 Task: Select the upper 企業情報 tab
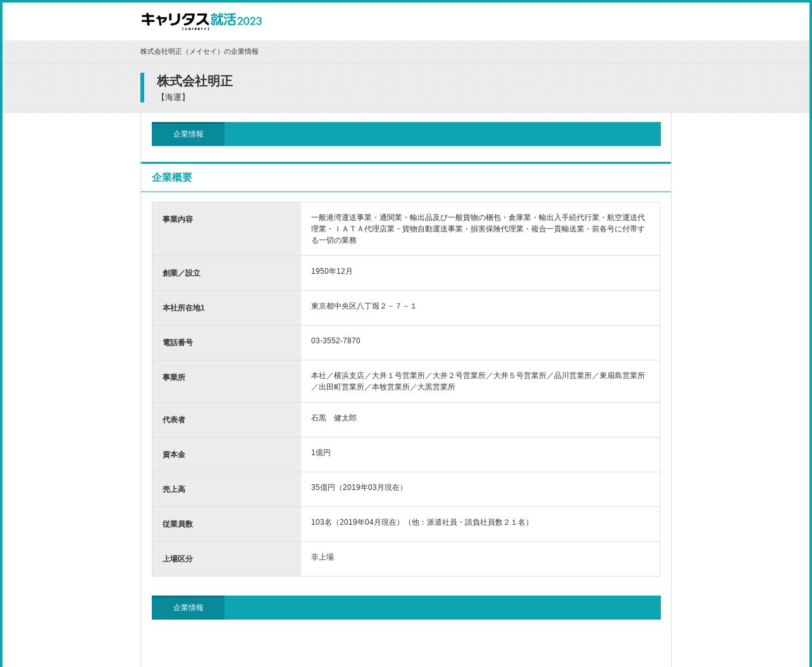(188, 134)
